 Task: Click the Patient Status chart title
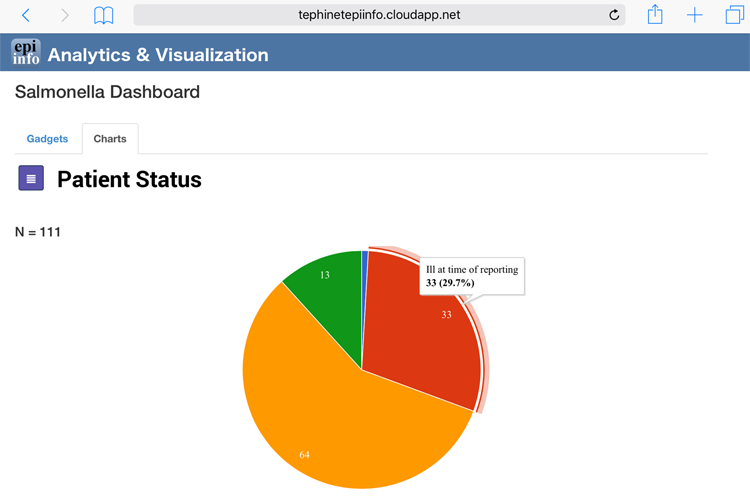click(x=129, y=180)
